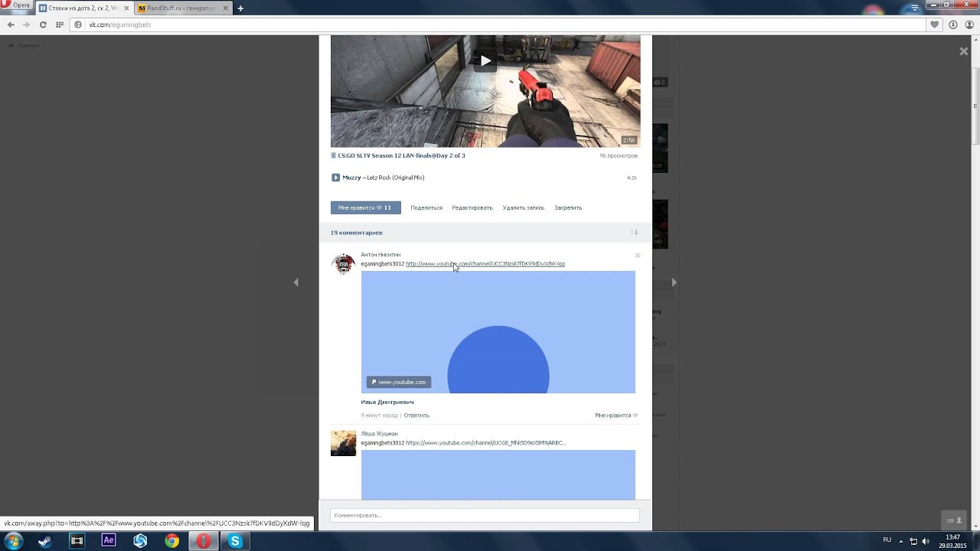Open Google Chrome from the taskbar

pos(172,541)
